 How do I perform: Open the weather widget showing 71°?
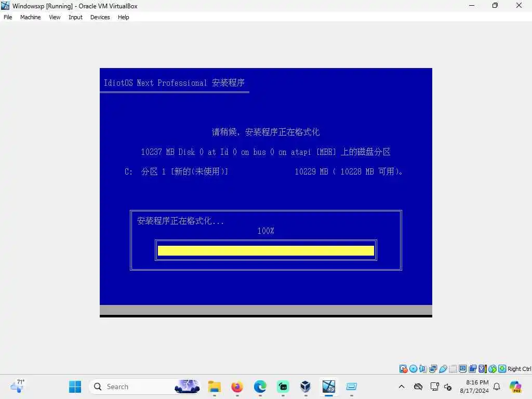tap(17, 386)
